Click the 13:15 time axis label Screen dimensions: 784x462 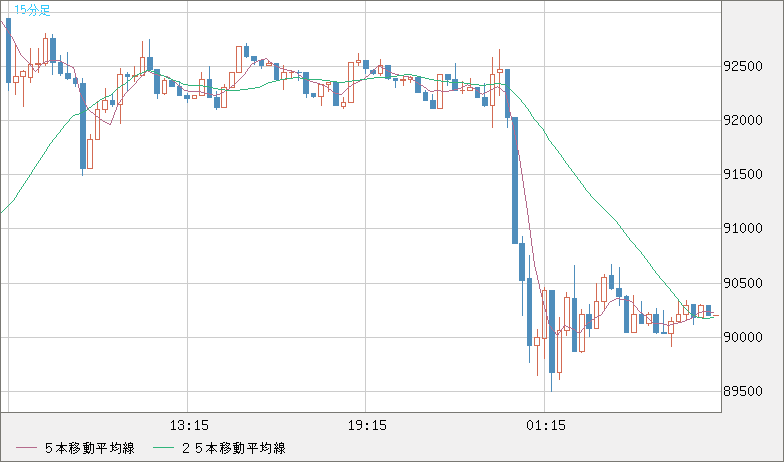point(189,425)
